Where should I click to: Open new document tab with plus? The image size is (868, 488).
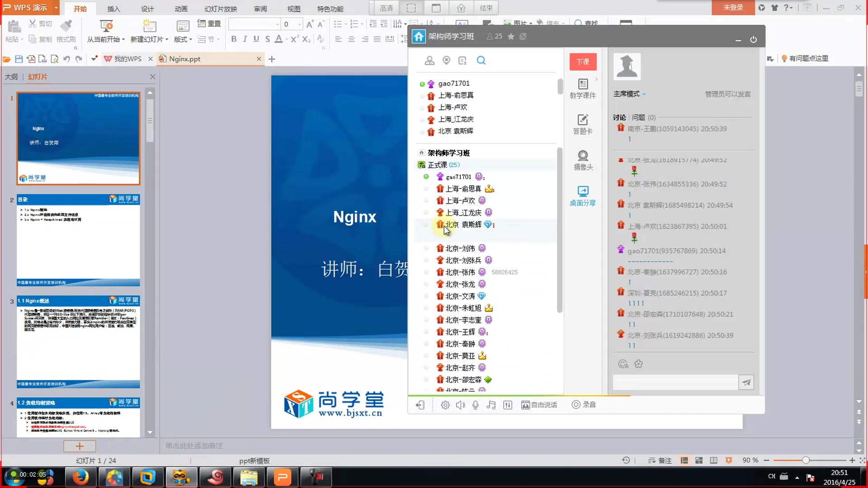coord(272,59)
